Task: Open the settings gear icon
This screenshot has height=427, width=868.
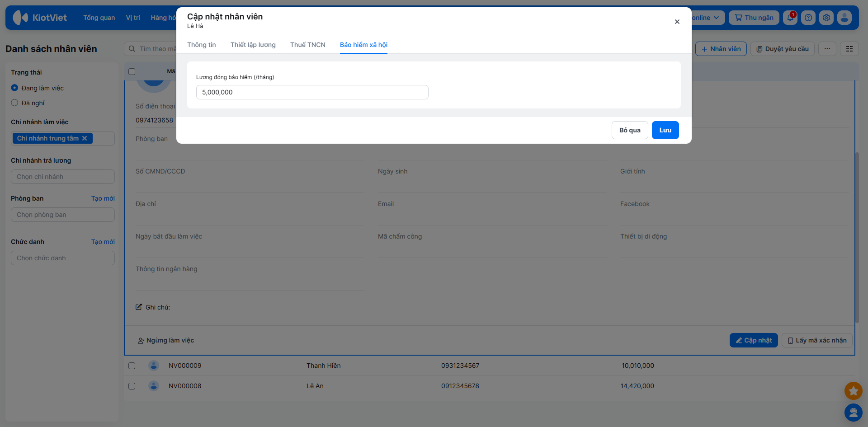Action: (826, 18)
